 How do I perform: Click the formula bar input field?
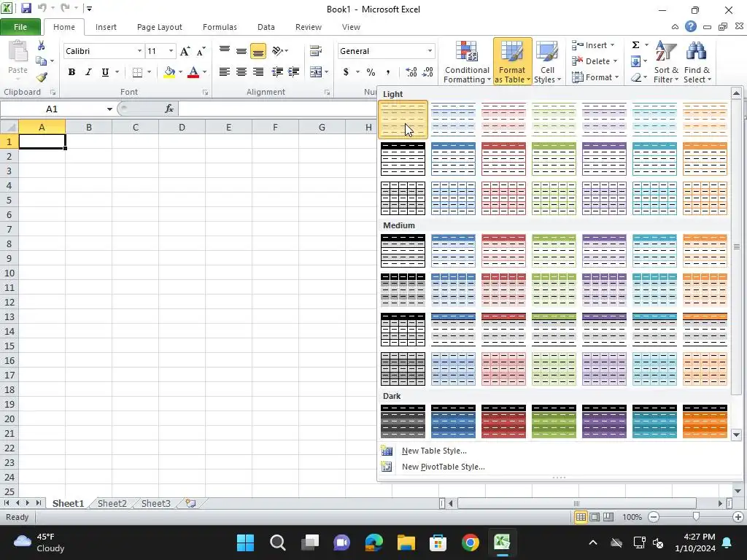click(x=276, y=109)
